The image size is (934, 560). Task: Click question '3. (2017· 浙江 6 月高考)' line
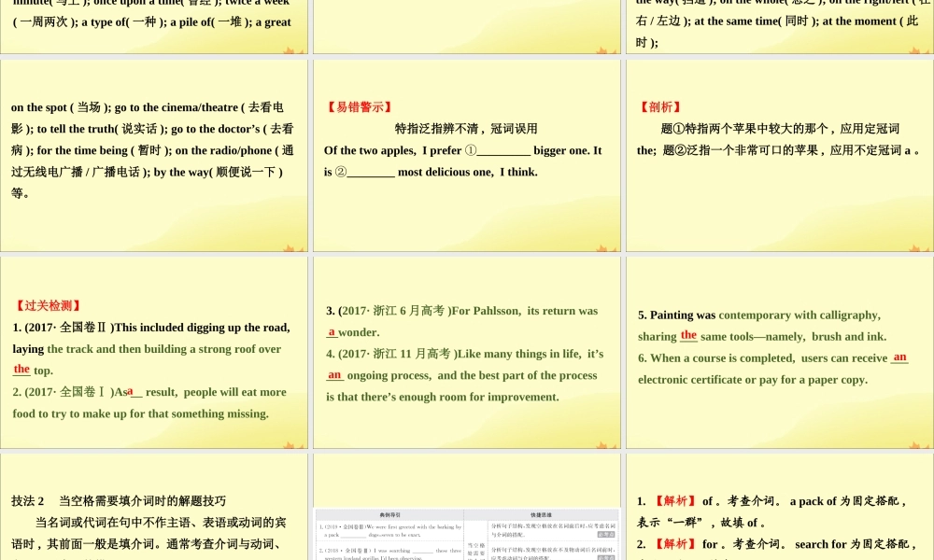coord(461,311)
